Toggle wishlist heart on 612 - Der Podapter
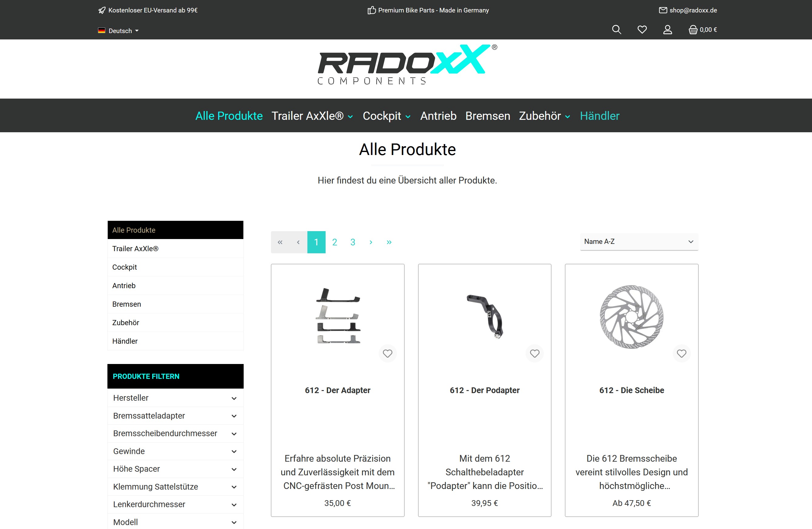This screenshot has height=529, width=812. tap(535, 353)
